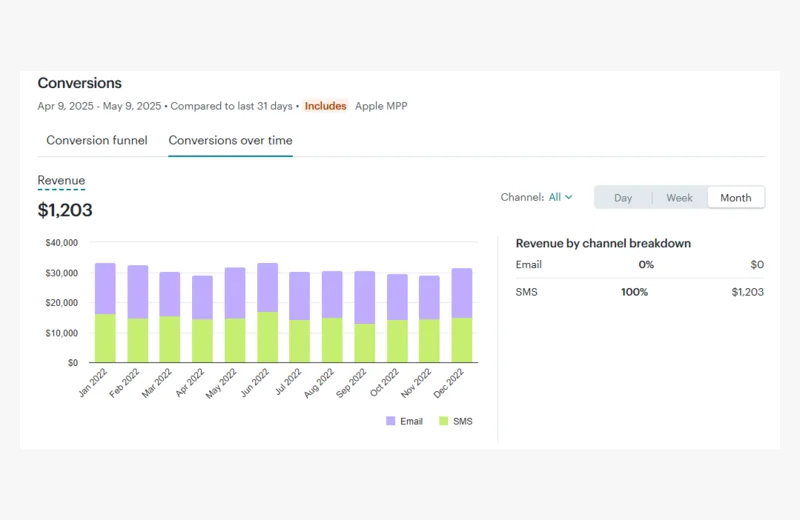Viewport: 800px width, 520px height.
Task: Select the Conversions over time tab
Action: [230, 140]
